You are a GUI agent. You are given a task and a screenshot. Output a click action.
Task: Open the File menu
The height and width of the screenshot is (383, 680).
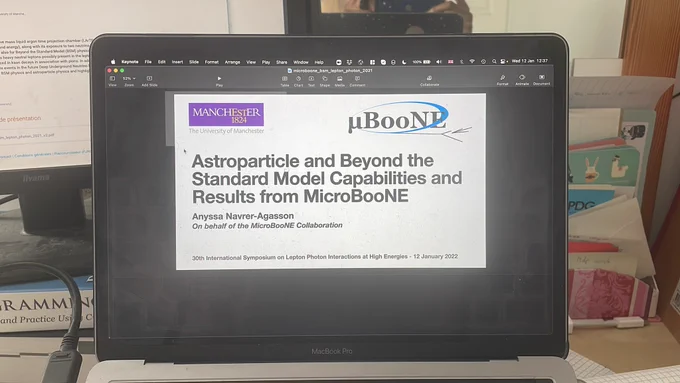point(148,62)
